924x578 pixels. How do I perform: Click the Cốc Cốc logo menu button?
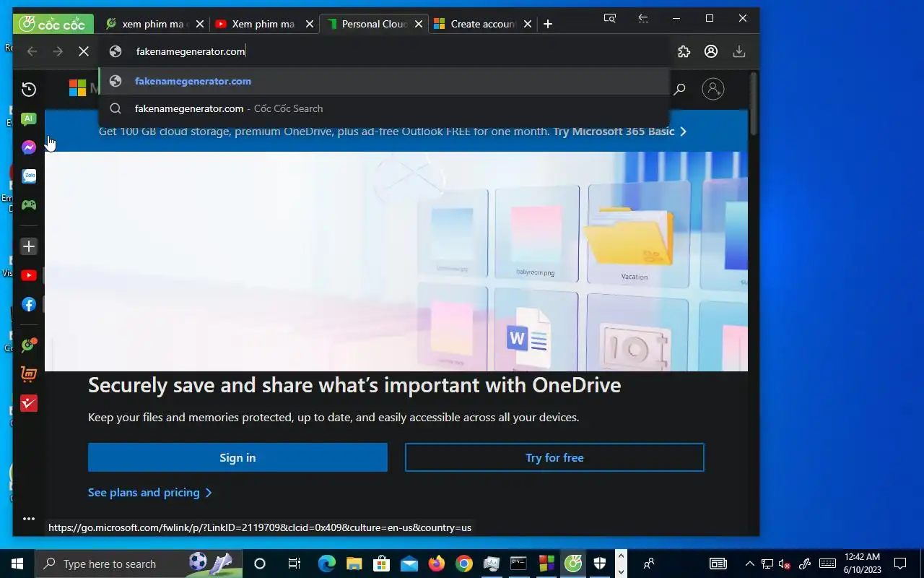[x=53, y=24]
